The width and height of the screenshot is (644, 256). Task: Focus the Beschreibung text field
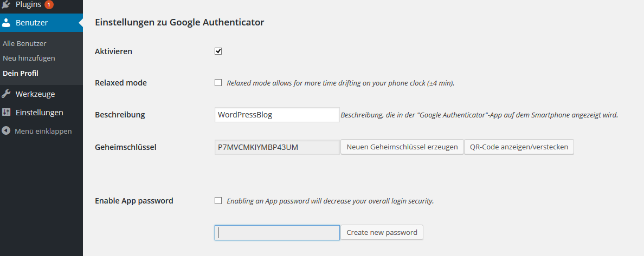(x=277, y=115)
